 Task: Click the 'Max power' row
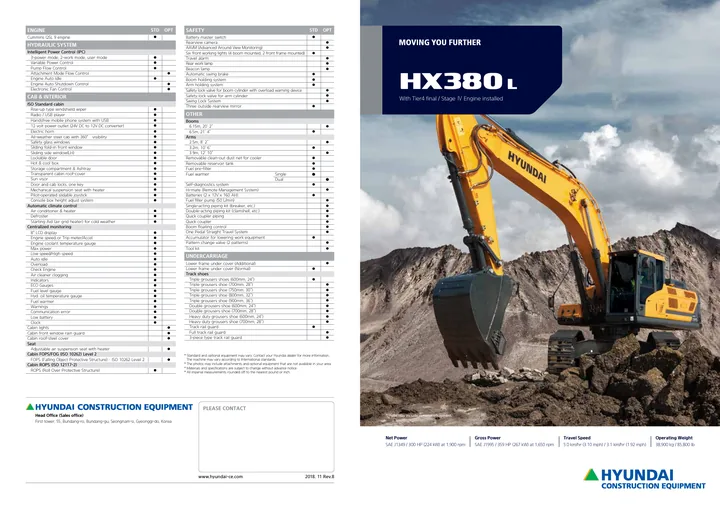[101, 249]
